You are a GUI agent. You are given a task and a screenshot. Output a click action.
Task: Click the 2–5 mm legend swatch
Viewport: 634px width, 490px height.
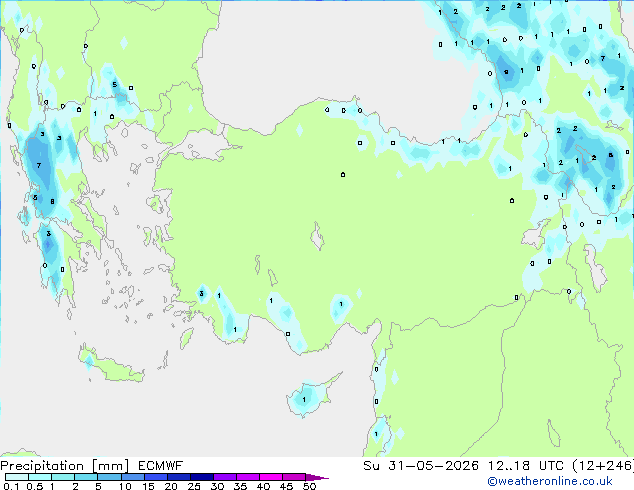(86, 477)
